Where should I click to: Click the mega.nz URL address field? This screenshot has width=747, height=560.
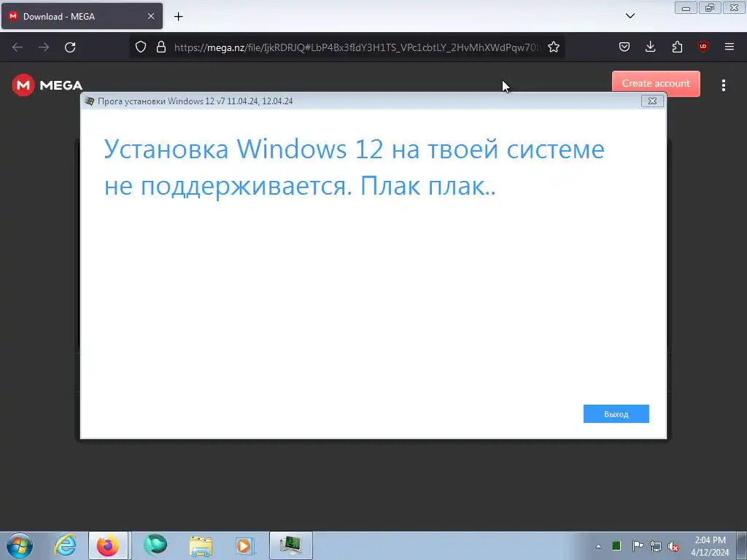tap(357, 47)
